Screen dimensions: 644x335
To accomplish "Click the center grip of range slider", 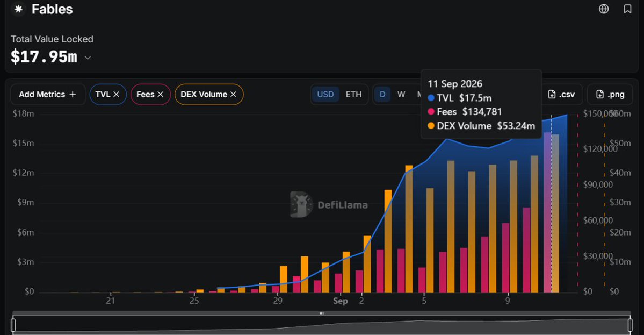I will point(322,313).
